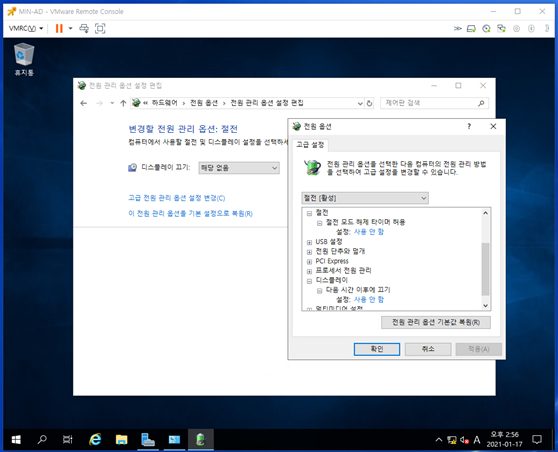The width and height of the screenshot is (558, 452).
Task: Click the search magnifier icon in control panel
Action: (x=481, y=103)
